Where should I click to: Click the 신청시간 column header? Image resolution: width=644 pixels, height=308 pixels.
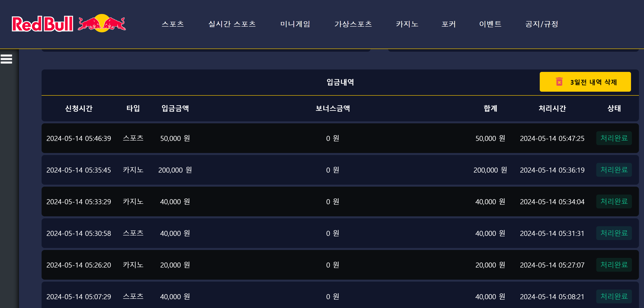coord(79,108)
